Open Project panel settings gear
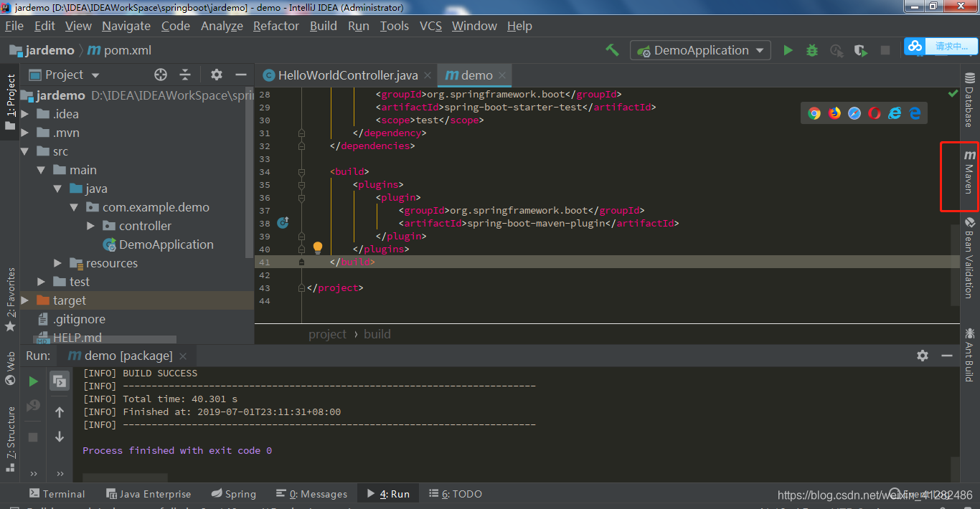Viewport: 980px width, 509px height. click(217, 75)
